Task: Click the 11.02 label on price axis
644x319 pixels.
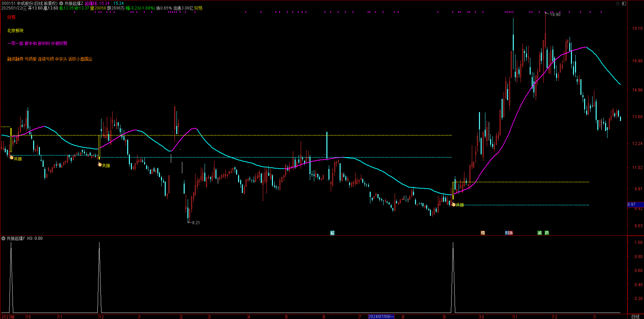Action: coord(637,168)
